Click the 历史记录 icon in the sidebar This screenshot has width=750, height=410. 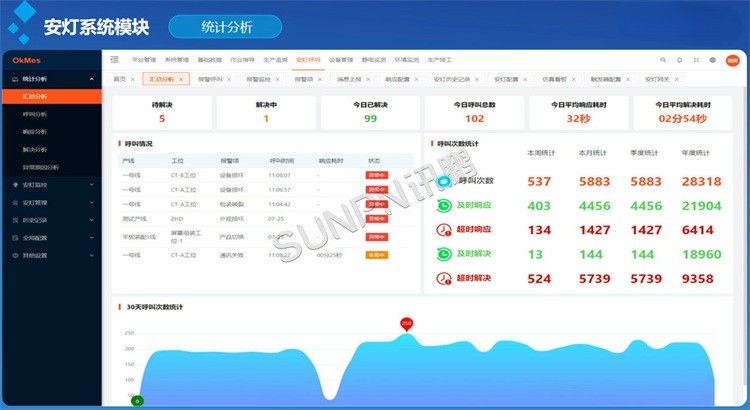(x=15, y=220)
